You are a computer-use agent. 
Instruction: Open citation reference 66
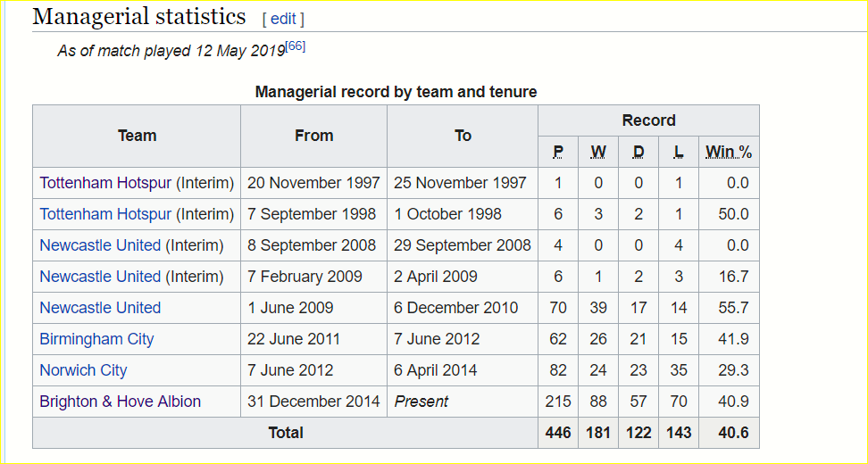point(295,46)
